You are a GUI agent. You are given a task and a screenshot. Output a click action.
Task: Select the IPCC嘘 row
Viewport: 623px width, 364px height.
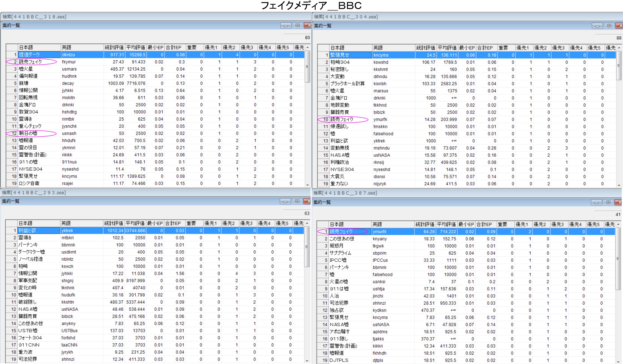tap(338, 260)
